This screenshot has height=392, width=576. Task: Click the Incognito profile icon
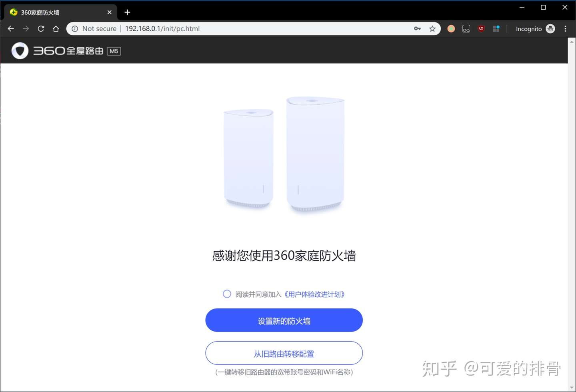[550, 29]
